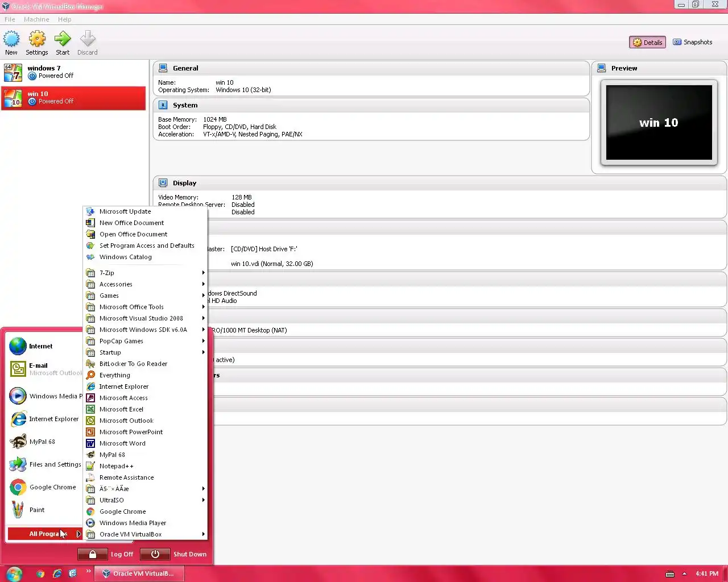Expand Microsoft Office Tools submenu arrow
This screenshot has width=728, height=582.
click(x=203, y=307)
